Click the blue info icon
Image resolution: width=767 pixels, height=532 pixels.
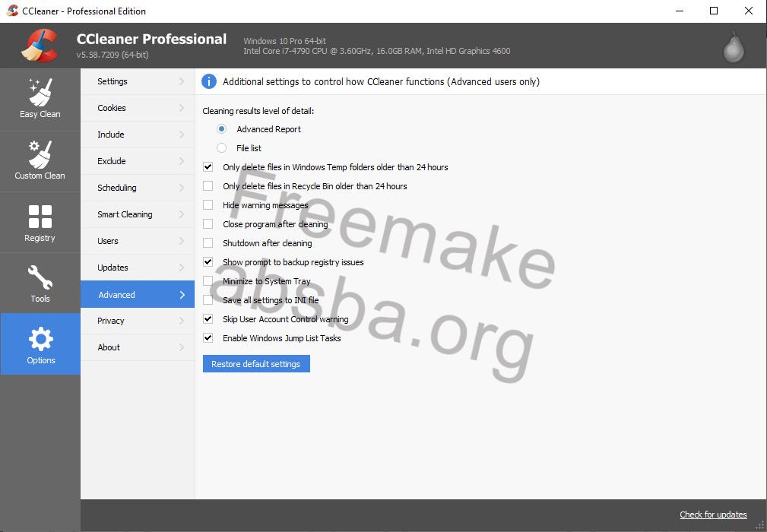(x=209, y=81)
